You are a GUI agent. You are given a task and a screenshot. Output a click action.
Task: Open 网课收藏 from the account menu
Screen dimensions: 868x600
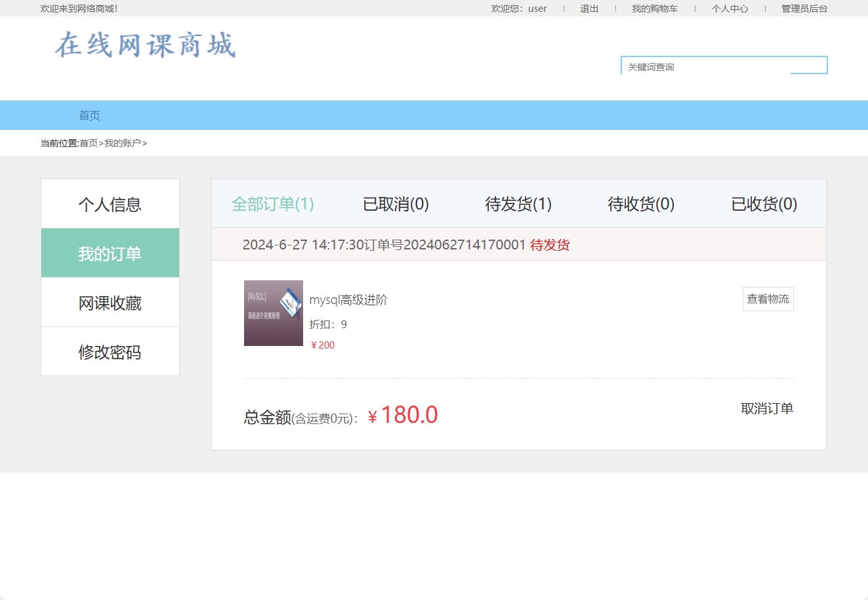click(110, 302)
